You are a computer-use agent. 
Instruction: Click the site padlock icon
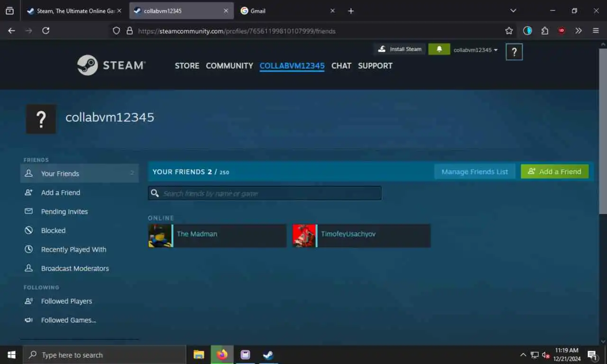pos(129,31)
